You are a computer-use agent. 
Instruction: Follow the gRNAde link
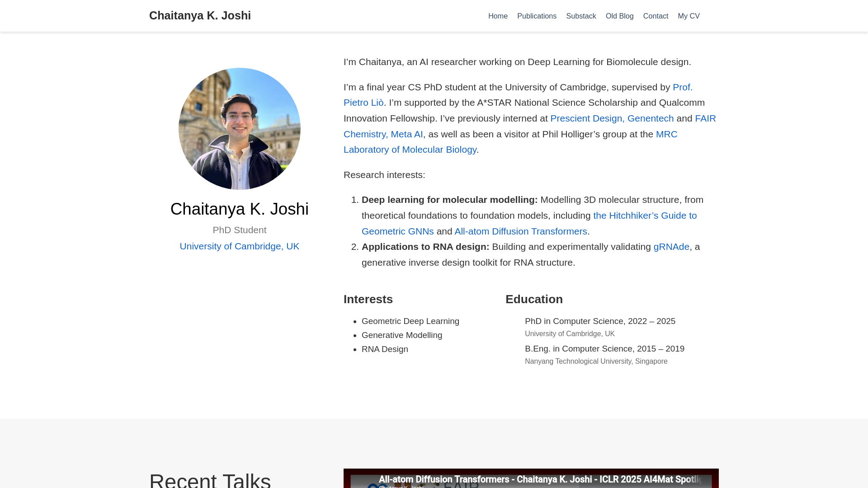pyautogui.click(x=671, y=247)
